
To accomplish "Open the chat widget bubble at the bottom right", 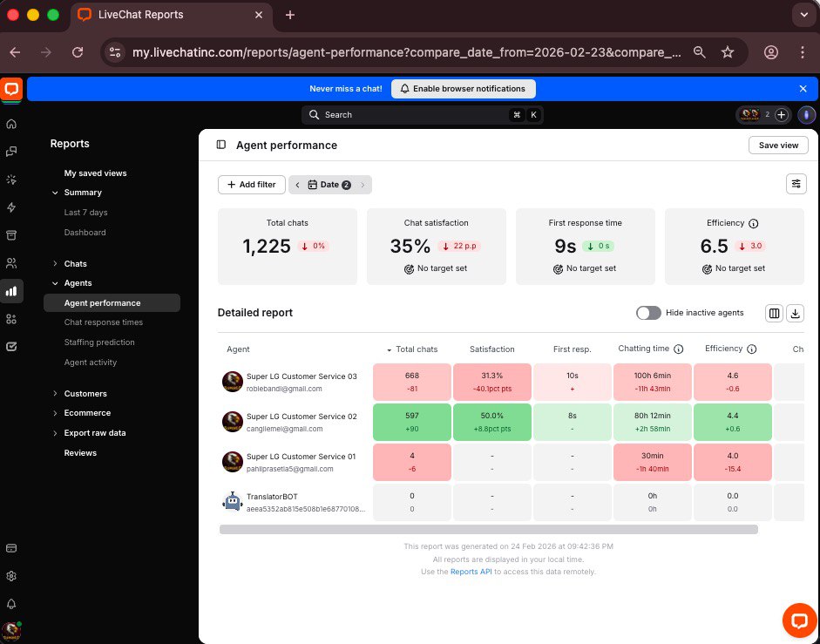I will coord(800,620).
